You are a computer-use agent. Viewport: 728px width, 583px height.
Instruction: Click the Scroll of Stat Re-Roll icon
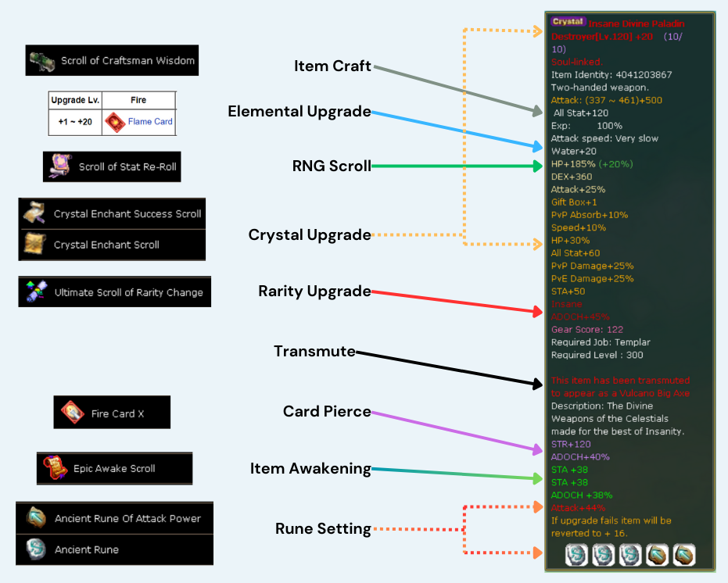pyautogui.click(x=61, y=166)
